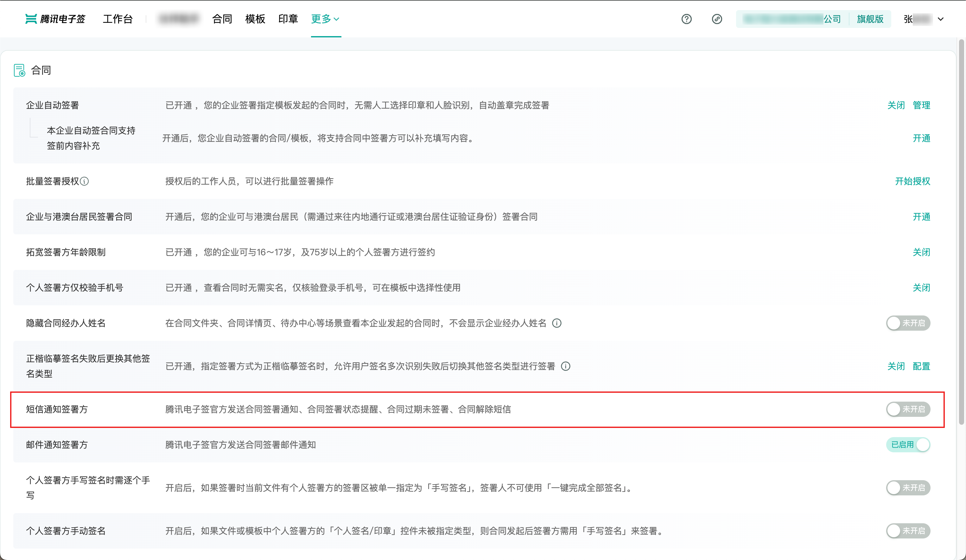The width and height of the screenshot is (966, 560).
Task: Click the link icon in the header
Action: [x=717, y=19]
